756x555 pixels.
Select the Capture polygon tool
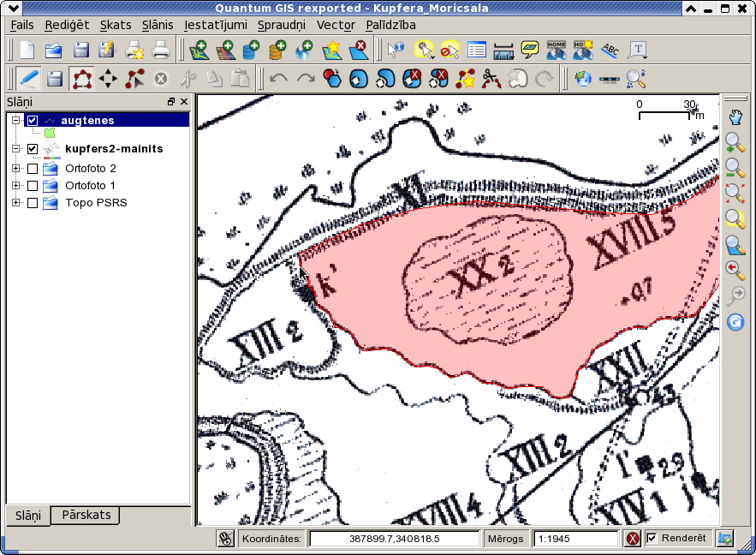tap(82, 79)
